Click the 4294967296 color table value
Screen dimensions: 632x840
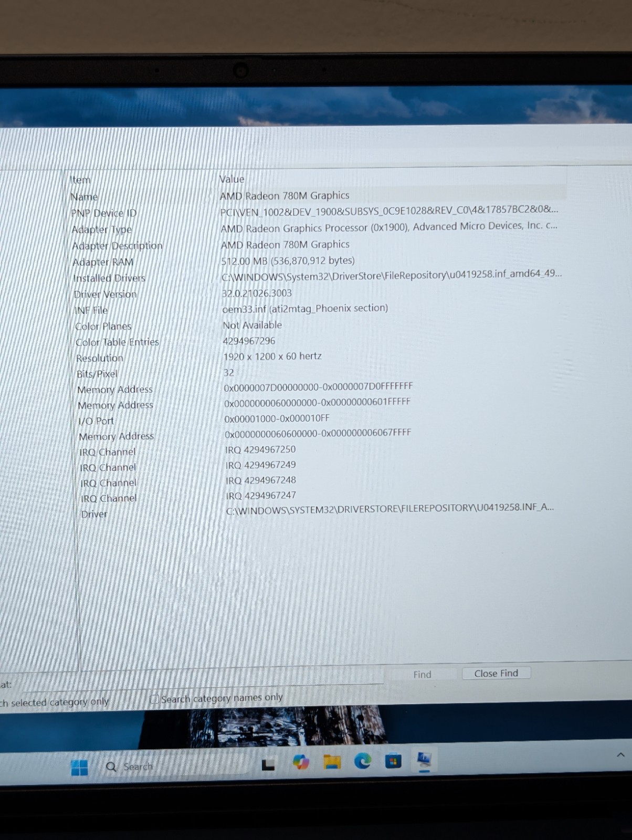point(249,341)
